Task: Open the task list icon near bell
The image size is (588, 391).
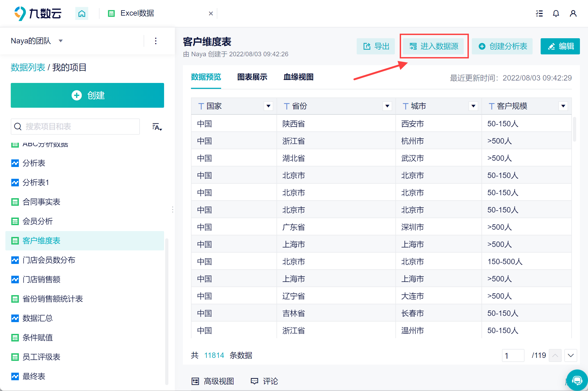Action: 539,13
